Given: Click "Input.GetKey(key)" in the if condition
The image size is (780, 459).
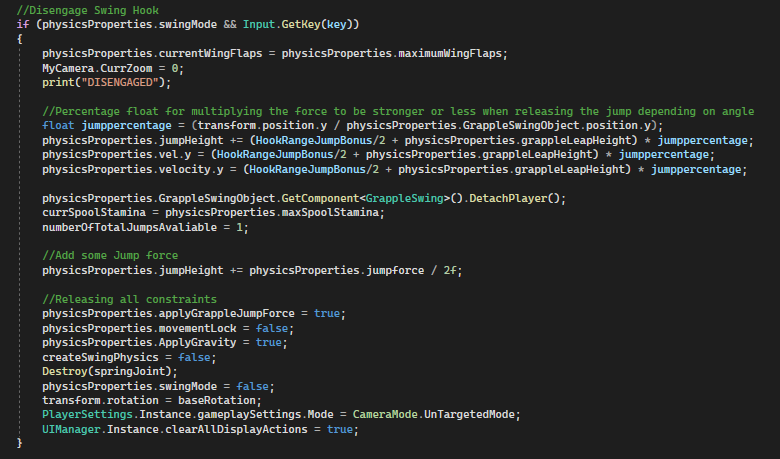Looking at the screenshot, I should 297,24.
